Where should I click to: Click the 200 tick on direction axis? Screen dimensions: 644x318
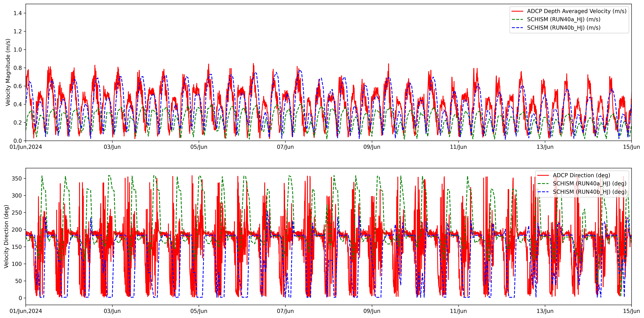coord(17,230)
